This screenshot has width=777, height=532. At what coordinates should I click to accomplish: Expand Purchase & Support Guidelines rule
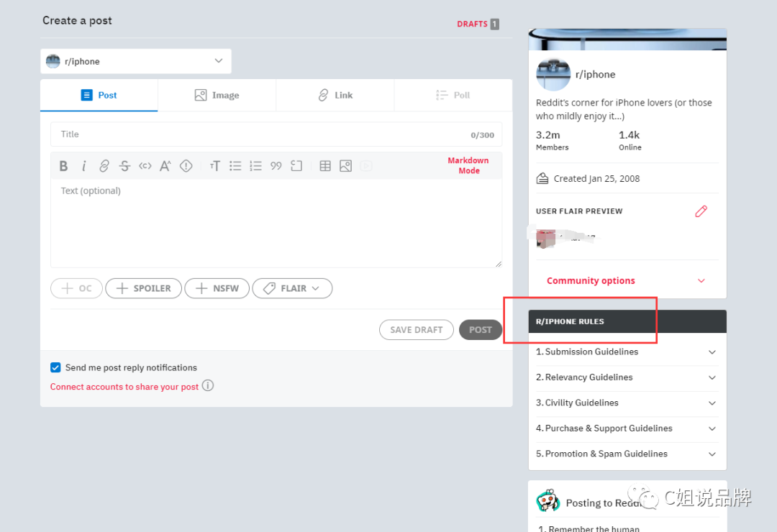pos(627,428)
